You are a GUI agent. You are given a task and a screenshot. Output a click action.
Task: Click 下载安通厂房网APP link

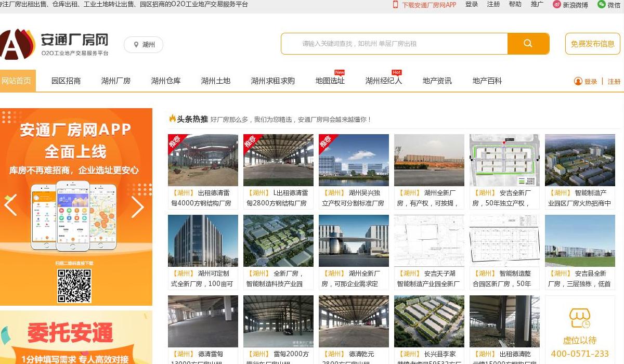click(429, 5)
